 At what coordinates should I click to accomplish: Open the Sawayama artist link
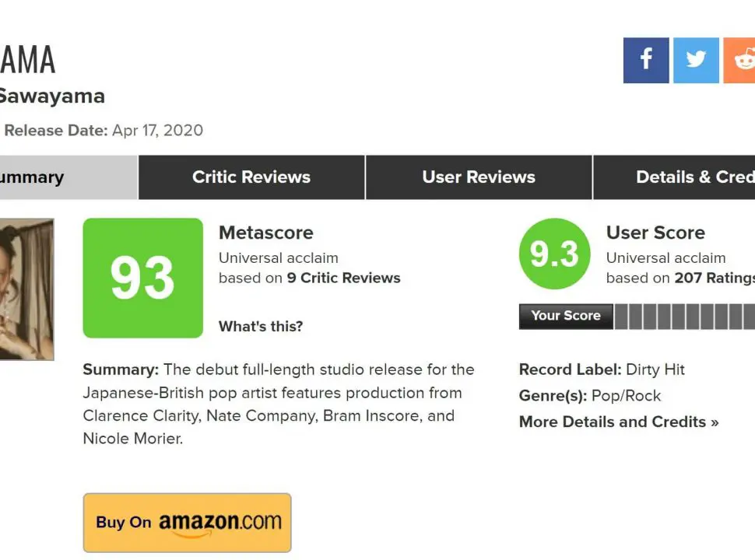(51, 96)
